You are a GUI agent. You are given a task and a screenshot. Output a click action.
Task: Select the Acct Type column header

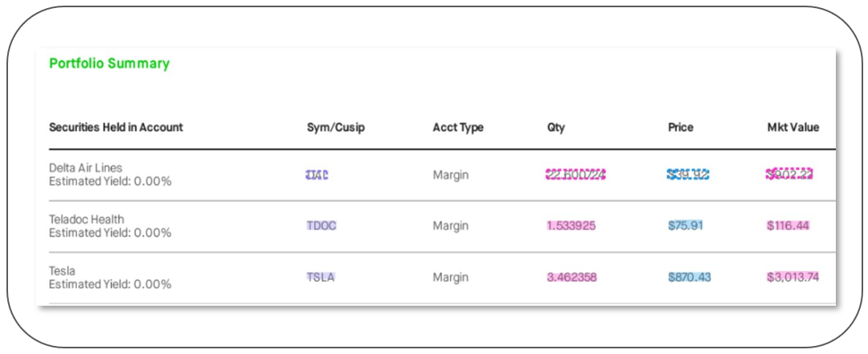pyautogui.click(x=458, y=127)
